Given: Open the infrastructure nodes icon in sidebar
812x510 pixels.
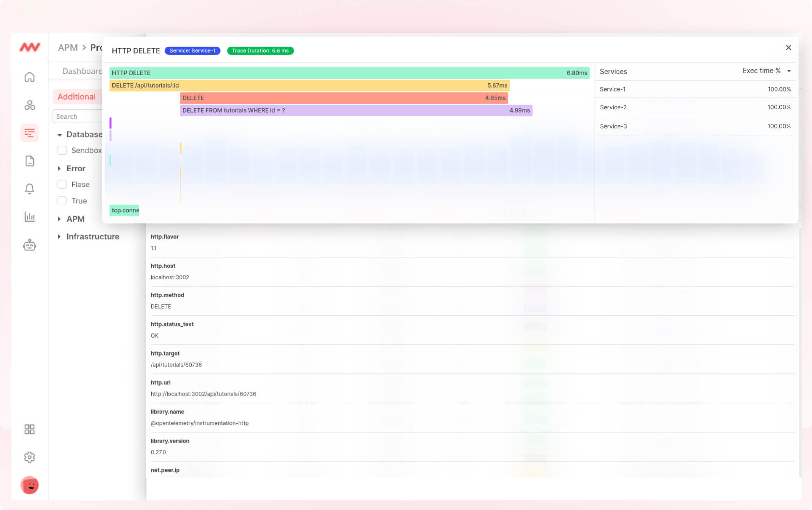Looking at the screenshot, I should click(x=30, y=105).
